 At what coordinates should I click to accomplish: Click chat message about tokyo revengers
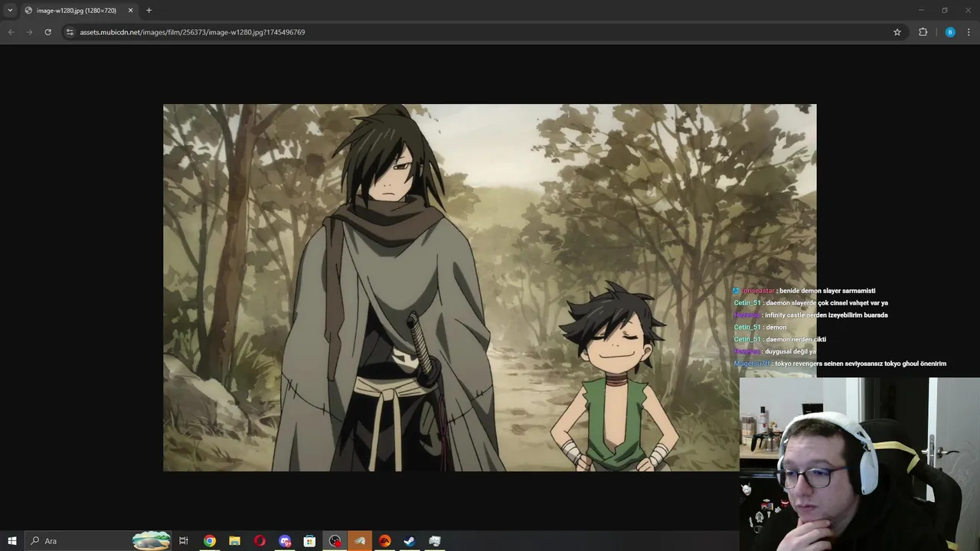[840, 364]
